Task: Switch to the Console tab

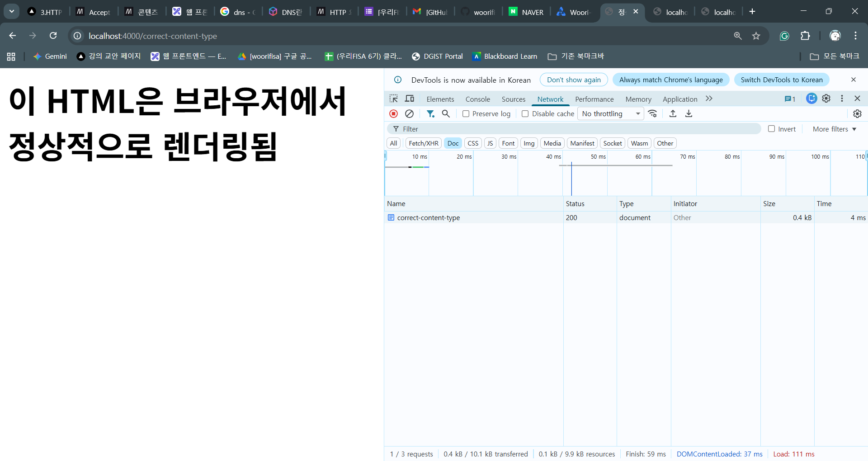Action: pyautogui.click(x=478, y=99)
